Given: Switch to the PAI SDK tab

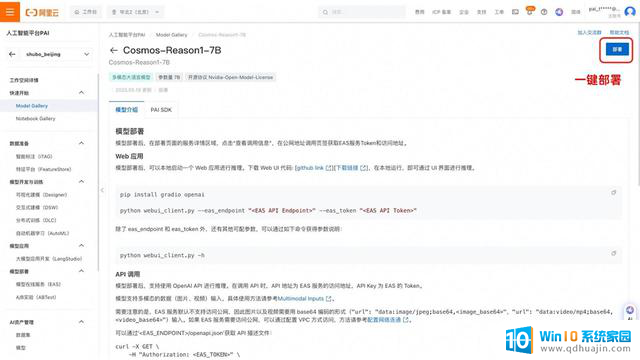Looking at the screenshot, I should click(161, 110).
